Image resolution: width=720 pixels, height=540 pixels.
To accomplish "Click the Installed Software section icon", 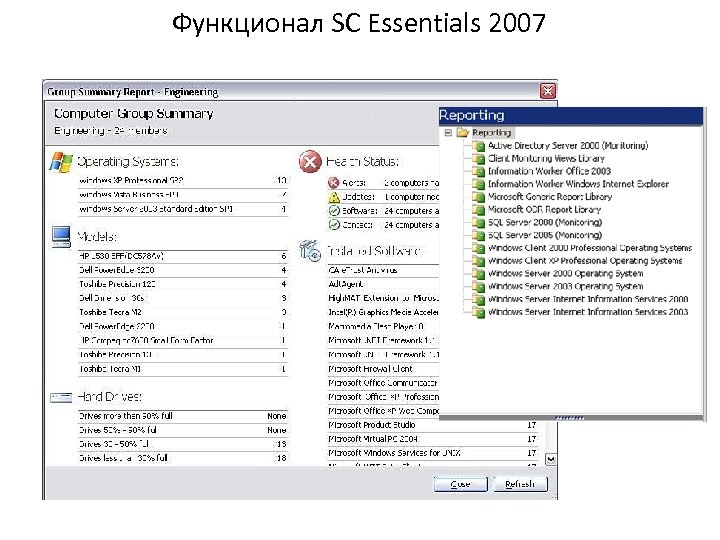I will 310,251.
